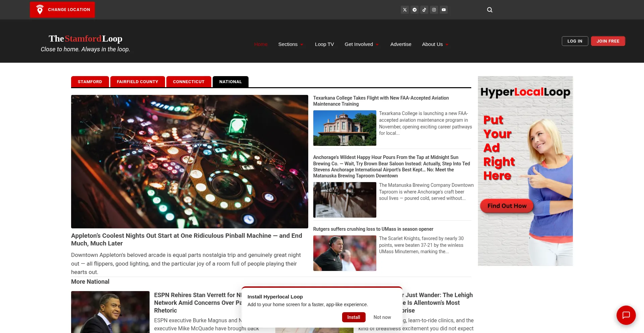This screenshot has width=644, height=333.
Task: Expand the About Us dropdown arrow
Action: click(x=447, y=45)
